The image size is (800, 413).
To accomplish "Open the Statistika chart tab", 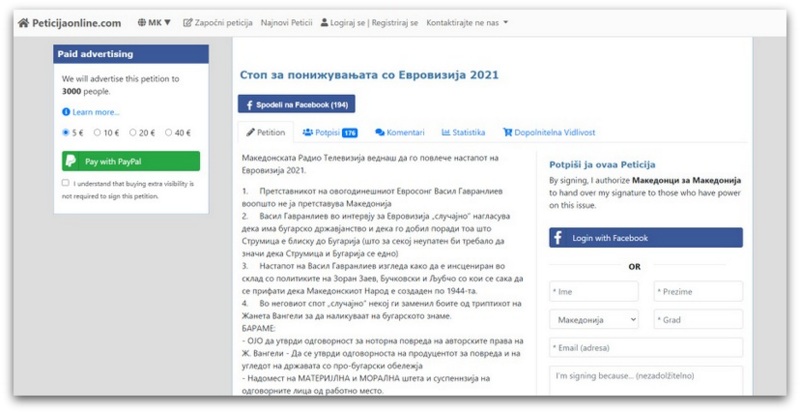I will [x=463, y=132].
